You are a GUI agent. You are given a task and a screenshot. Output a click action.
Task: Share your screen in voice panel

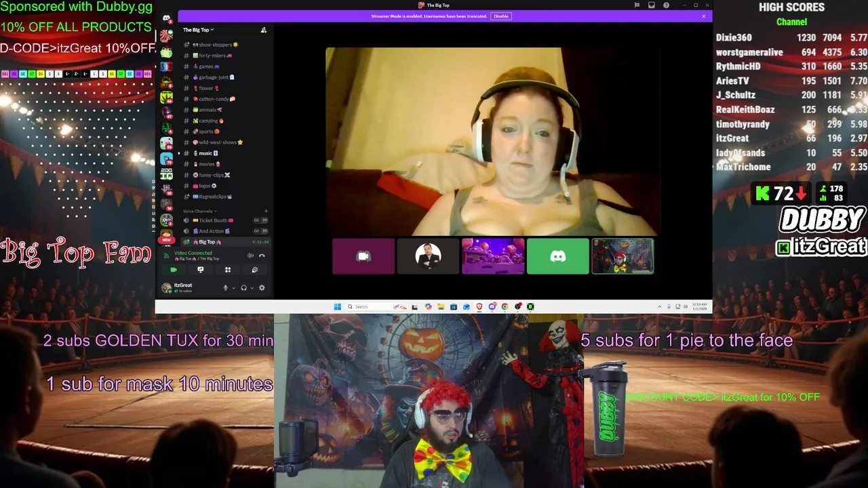(201, 270)
